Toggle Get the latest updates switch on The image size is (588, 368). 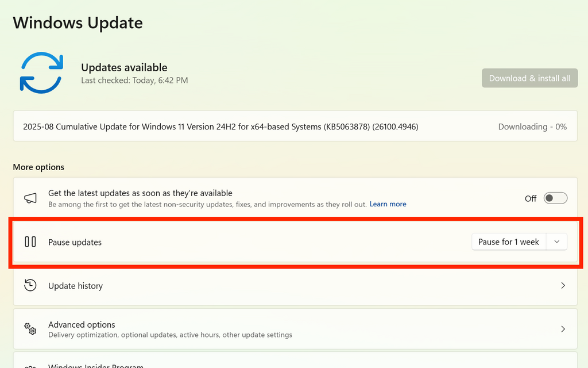555,198
